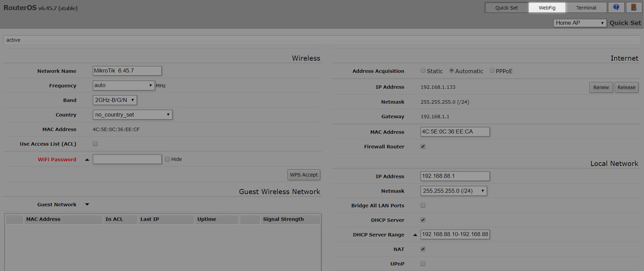Expand the Guest Network section arrow
The width and height of the screenshot is (644, 271).
coord(87,205)
